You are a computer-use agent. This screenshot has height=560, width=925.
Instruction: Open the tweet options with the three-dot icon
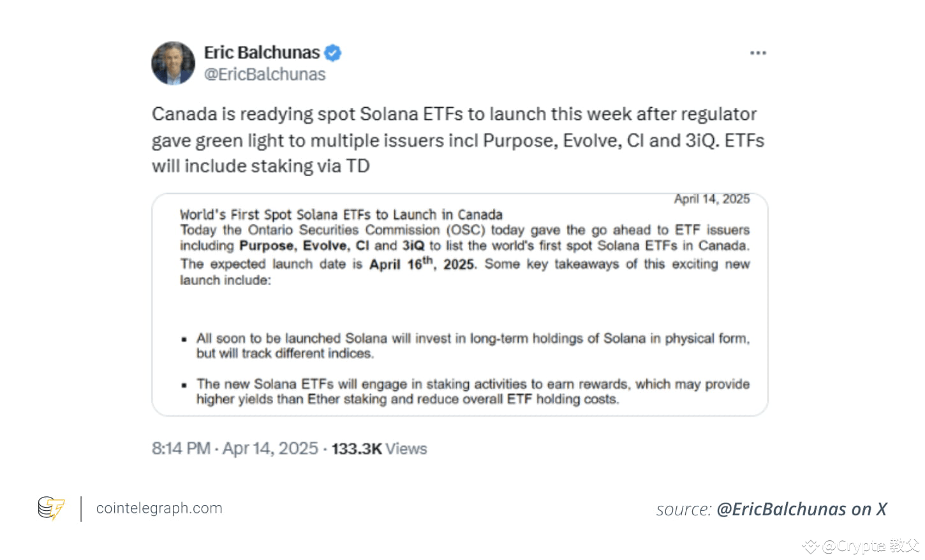coord(757,54)
